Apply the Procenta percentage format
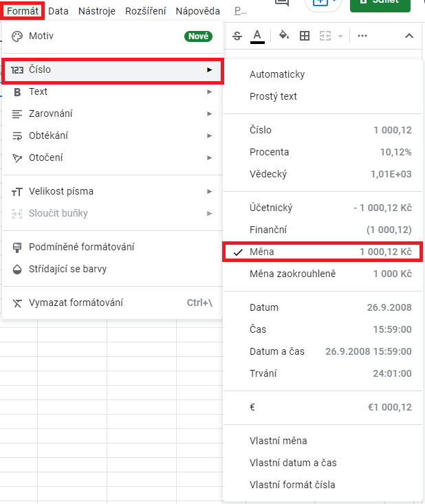Image resolution: width=425 pixels, height=504 pixels. click(x=270, y=152)
